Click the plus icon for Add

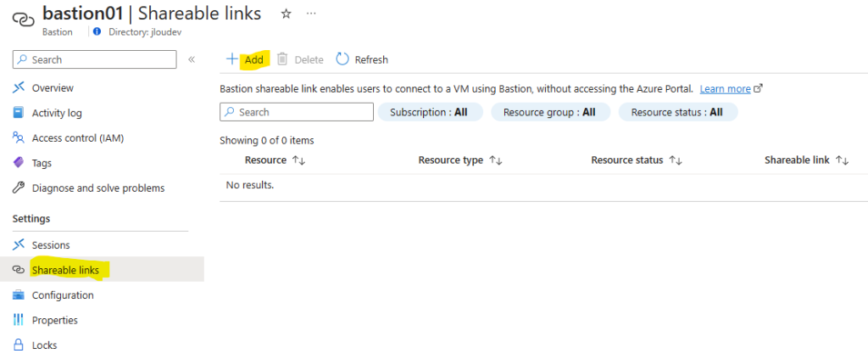point(232,59)
